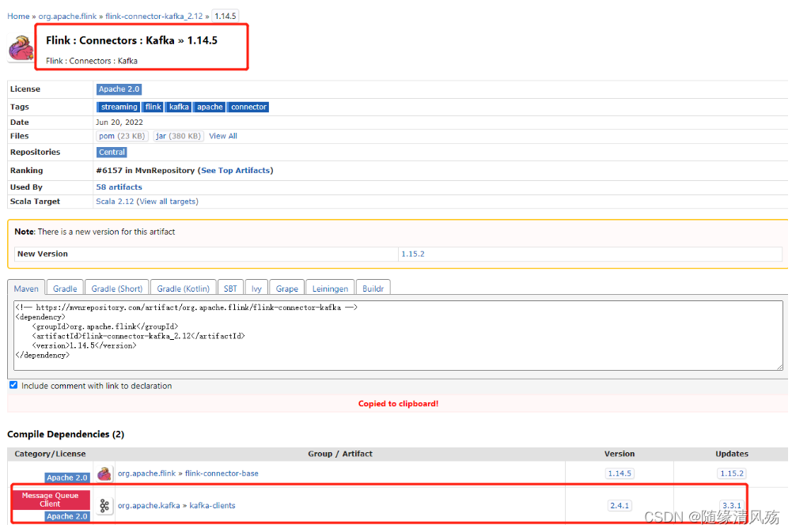Open org.apache.kafka group link
This screenshot has width=792, height=532.
click(149, 505)
